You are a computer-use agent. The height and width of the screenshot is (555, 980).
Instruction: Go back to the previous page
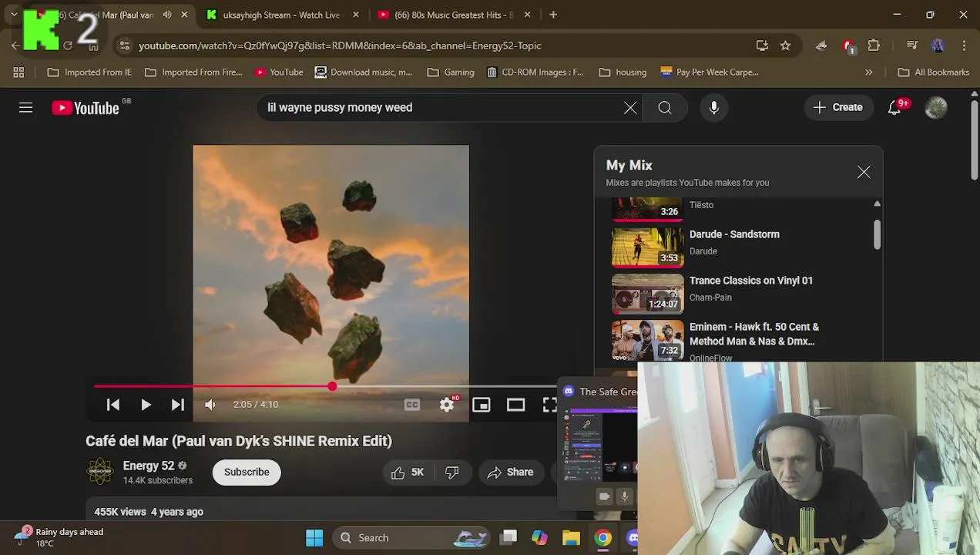point(15,45)
